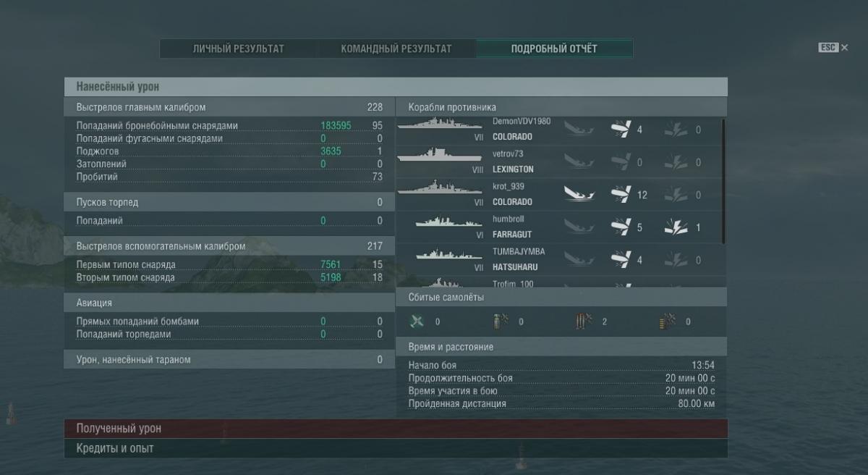Click the enemy ships list scrollbar
The image size is (868, 475).
pos(723,181)
